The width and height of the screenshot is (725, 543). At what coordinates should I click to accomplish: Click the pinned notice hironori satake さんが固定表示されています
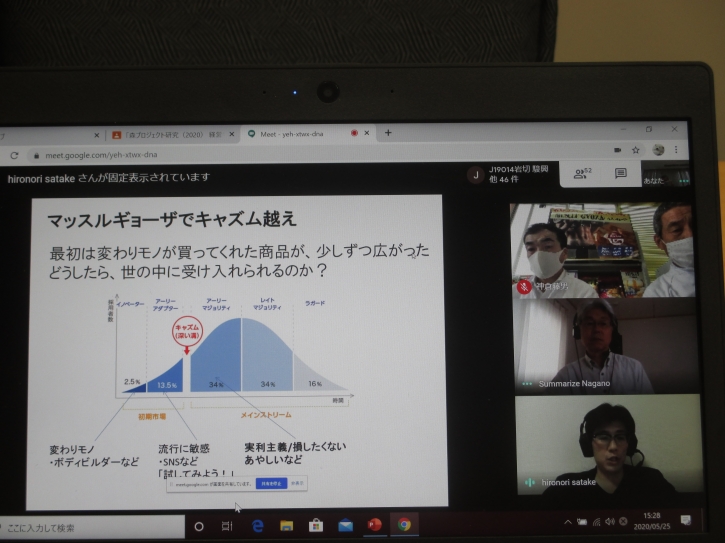109,178
